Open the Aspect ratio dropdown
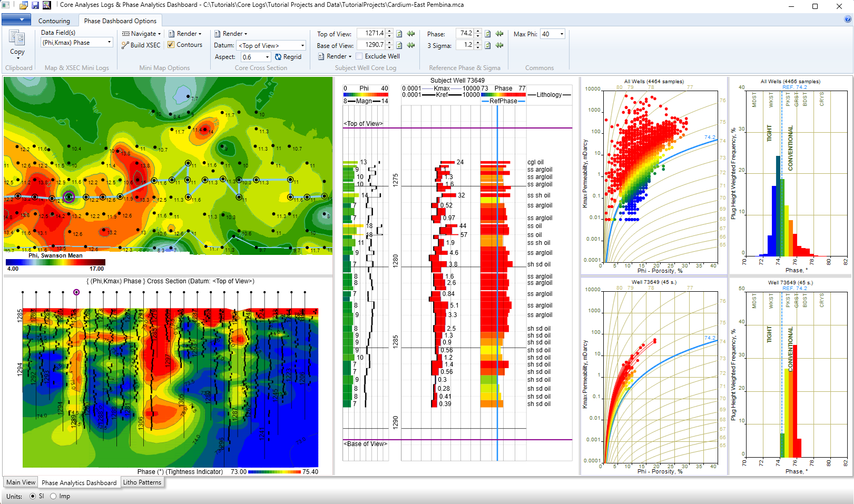 pyautogui.click(x=267, y=57)
